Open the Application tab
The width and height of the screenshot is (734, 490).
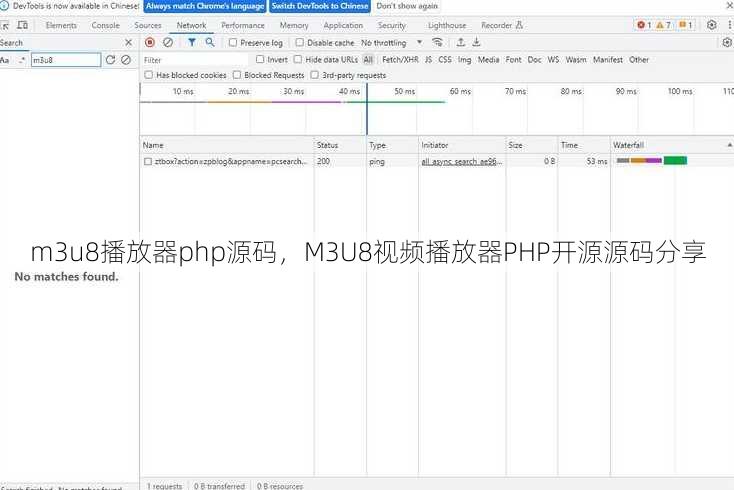click(343, 25)
